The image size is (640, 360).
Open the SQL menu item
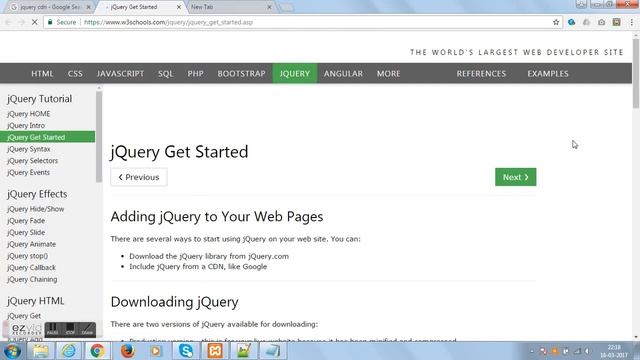[166, 73]
